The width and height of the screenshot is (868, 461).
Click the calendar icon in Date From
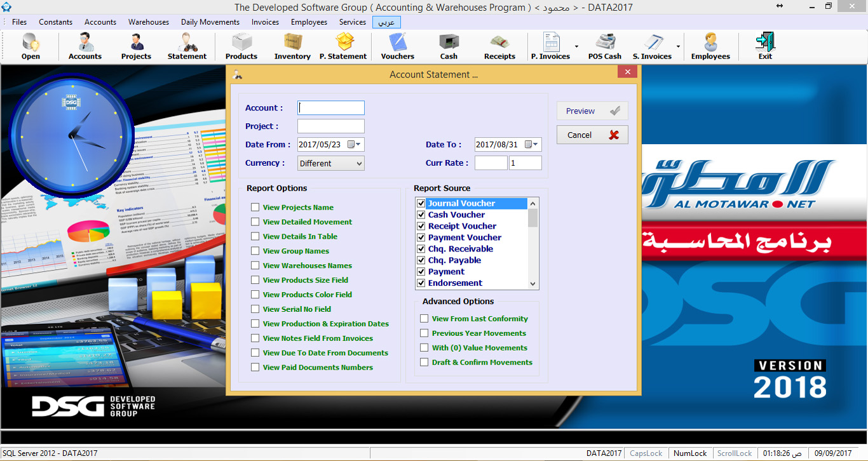(351, 144)
